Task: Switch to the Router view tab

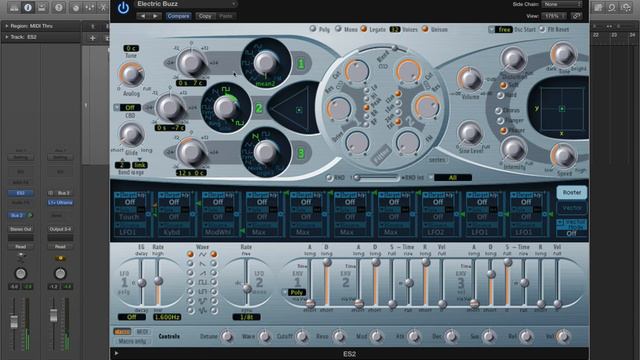Action: point(571,192)
